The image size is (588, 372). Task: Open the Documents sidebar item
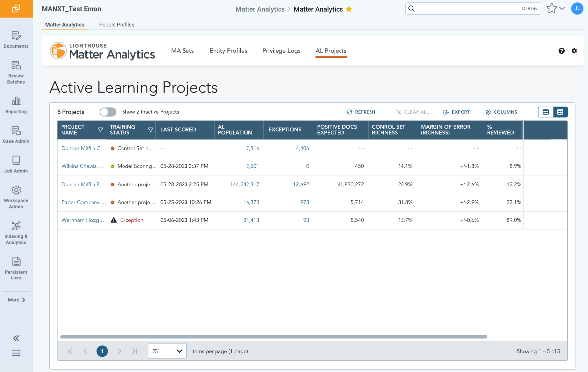16,40
